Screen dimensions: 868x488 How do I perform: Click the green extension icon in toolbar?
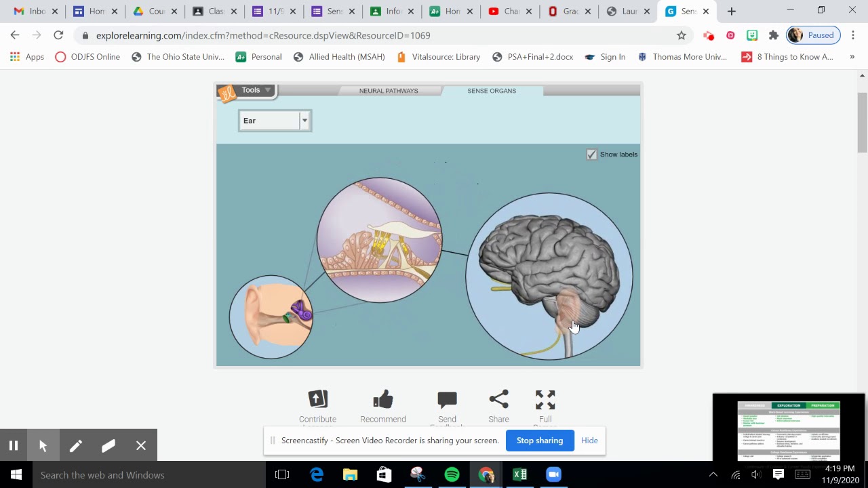tap(752, 35)
